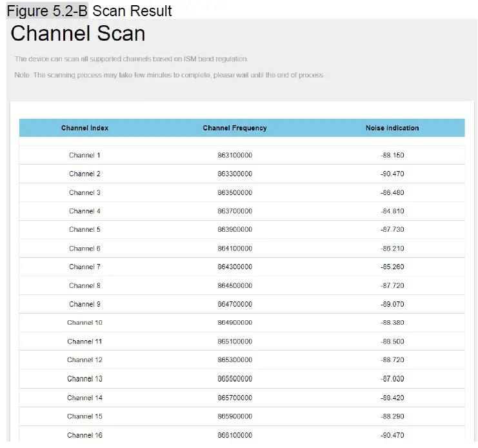Click noise value -88.290
Image resolution: width=478 pixels, height=448 pixels.
(392, 416)
